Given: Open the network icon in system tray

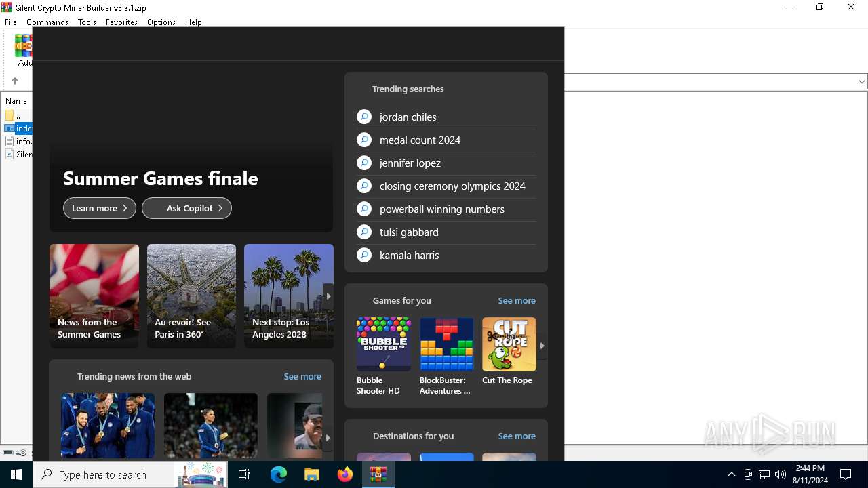Looking at the screenshot, I should [764, 474].
